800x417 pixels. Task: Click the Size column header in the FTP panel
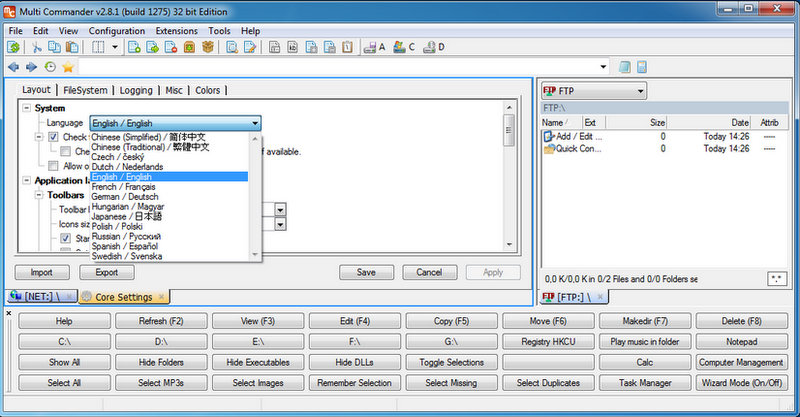[636, 122]
